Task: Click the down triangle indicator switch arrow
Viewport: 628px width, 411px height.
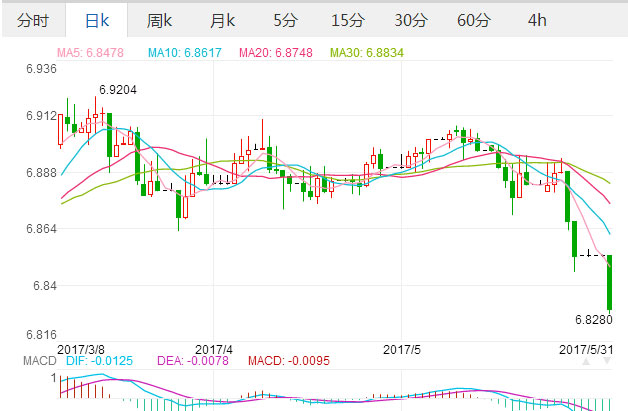Action: tap(607, 361)
